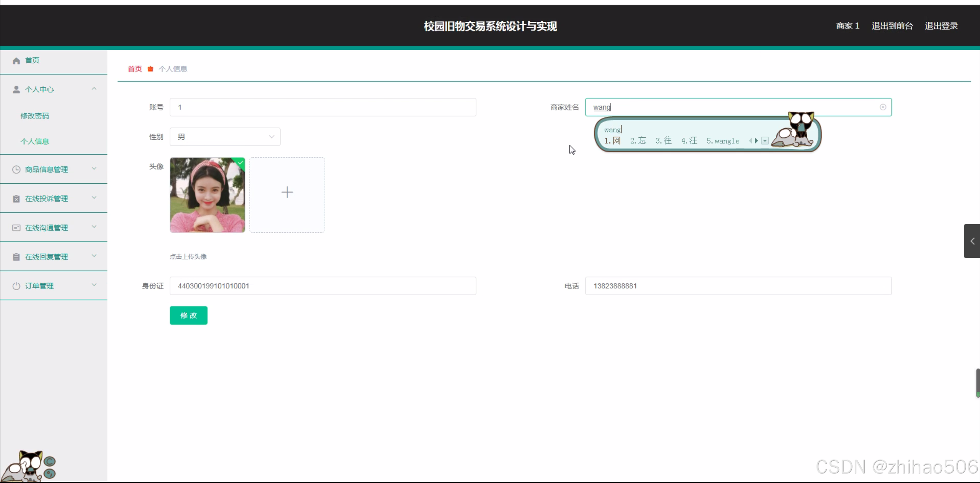Click the plus icon to upload avatar

pyautogui.click(x=287, y=192)
